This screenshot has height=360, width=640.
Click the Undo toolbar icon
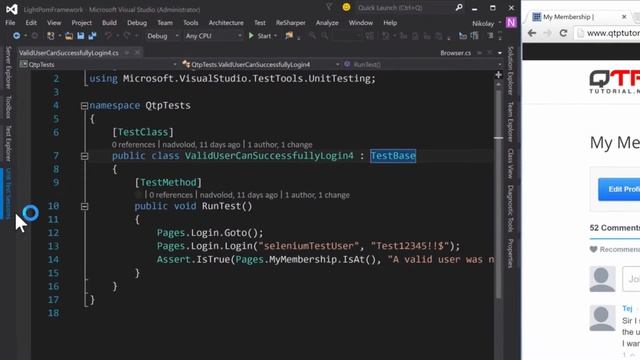coord(108,36)
